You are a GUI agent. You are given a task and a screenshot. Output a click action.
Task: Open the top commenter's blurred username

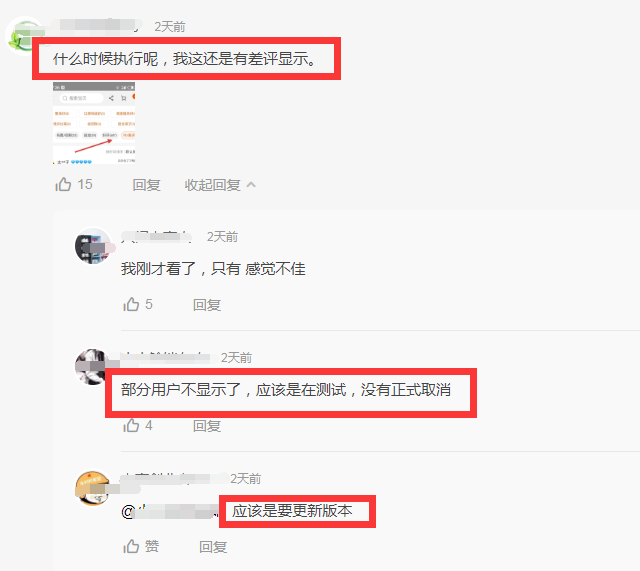[x=98, y=25]
